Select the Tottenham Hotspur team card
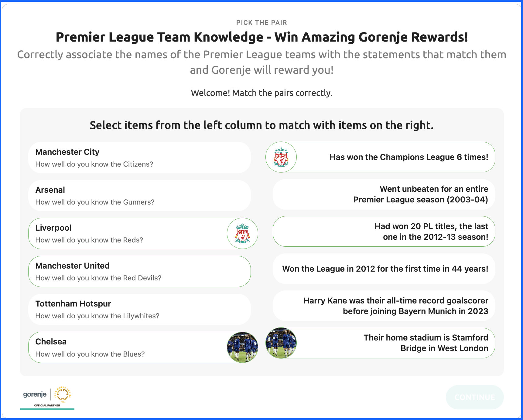The image size is (523, 420). coord(139,309)
